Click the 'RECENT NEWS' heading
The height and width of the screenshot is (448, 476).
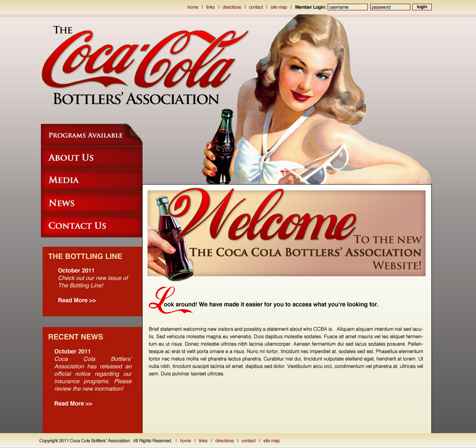pos(76,337)
